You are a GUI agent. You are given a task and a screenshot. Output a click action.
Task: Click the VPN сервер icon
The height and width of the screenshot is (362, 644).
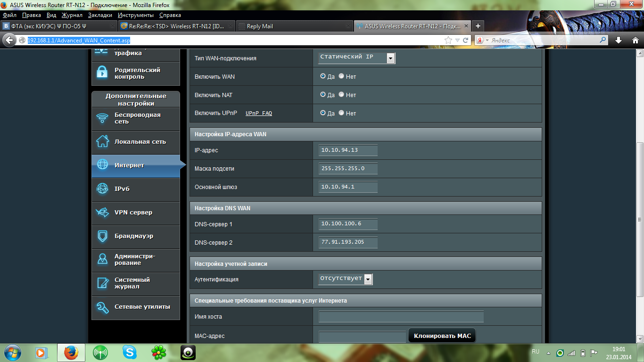click(x=102, y=212)
